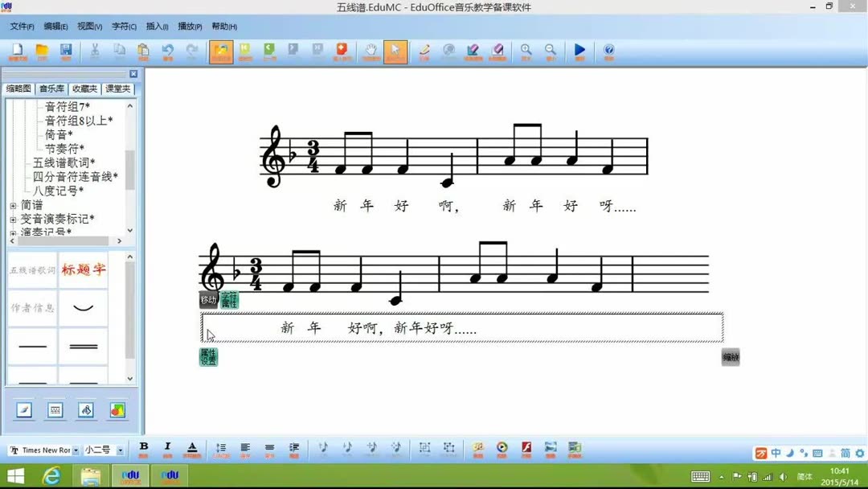
Task: Zoom in using the magnifier icon
Action: (526, 51)
